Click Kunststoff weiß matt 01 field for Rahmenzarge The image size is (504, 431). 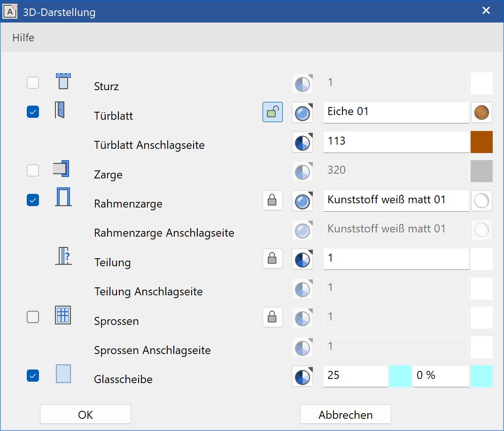[396, 200]
